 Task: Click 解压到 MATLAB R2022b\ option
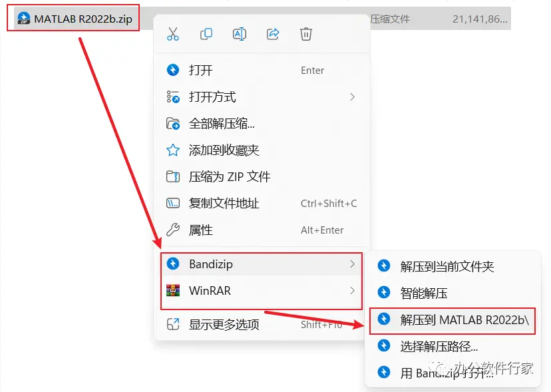[x=453, y=320]
